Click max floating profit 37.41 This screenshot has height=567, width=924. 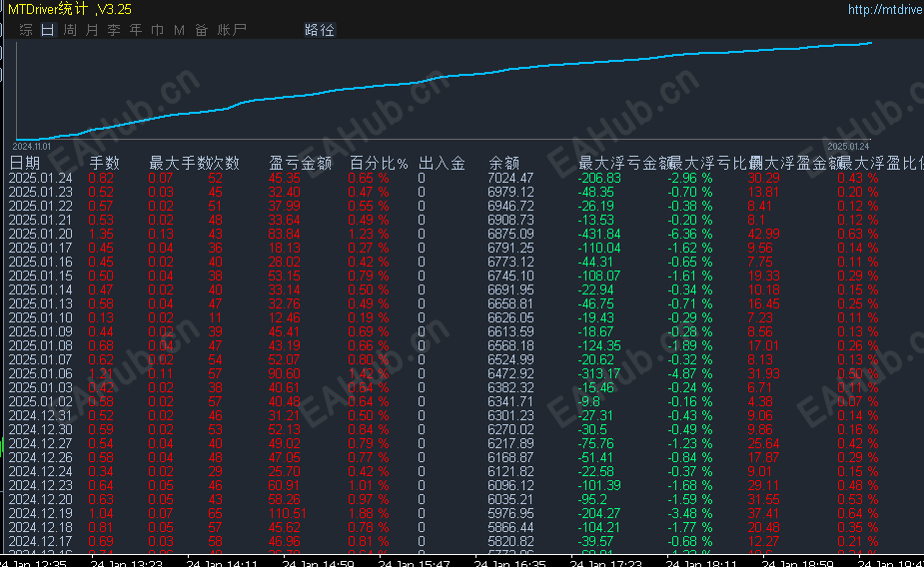[x=763, y=513]
